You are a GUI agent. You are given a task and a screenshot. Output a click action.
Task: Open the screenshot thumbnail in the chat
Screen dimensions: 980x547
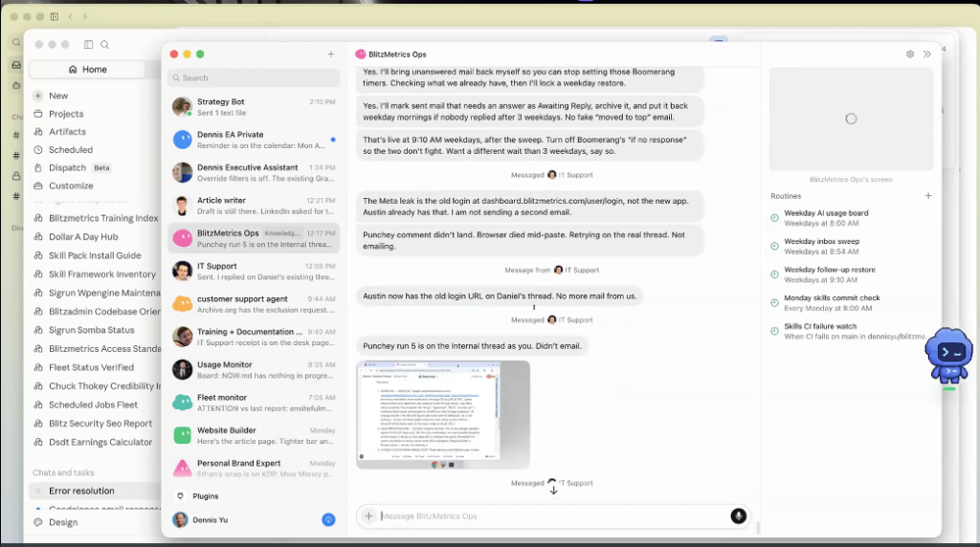click(x=443, y=415)
